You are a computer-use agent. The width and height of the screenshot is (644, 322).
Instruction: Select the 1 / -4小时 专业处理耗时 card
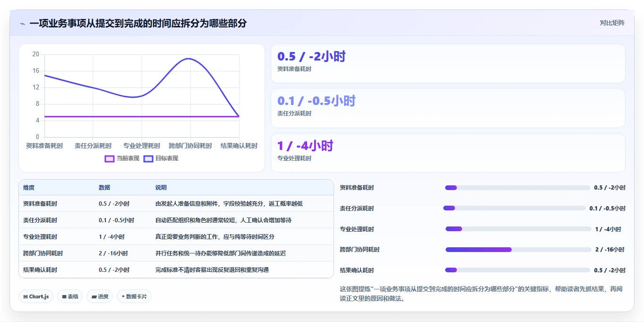point(448,153)
